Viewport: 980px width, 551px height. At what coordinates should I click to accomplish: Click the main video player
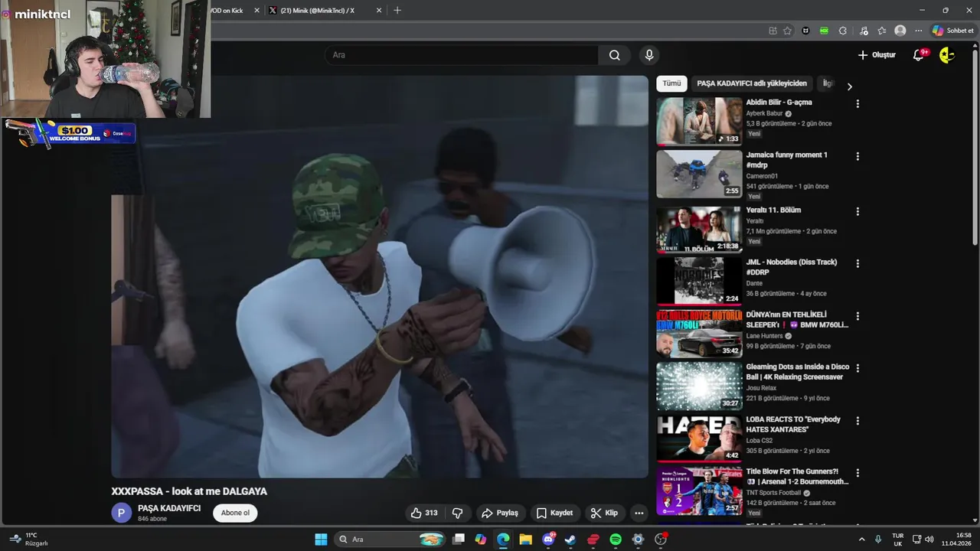click(x=380, y=276)
